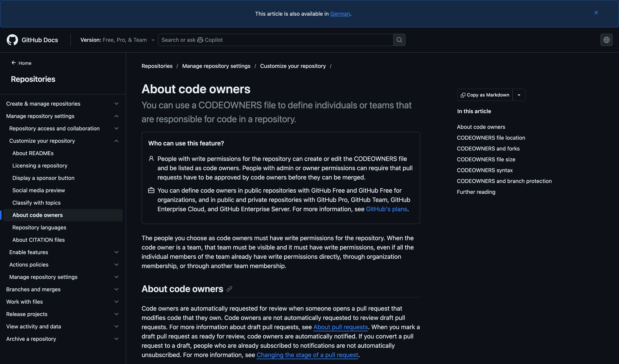The width and height of the screenshot is (619, 364).
Task: Click the search magnifier button
Action: click(x=399, y=40)
